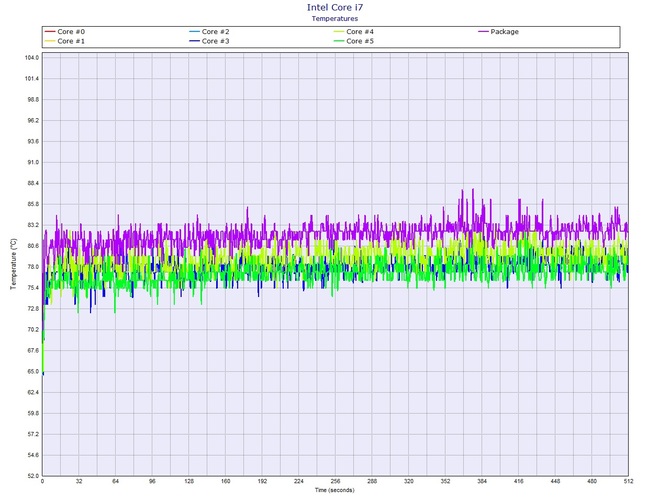Click the 101.4 y-axis value

coord(32,79)
